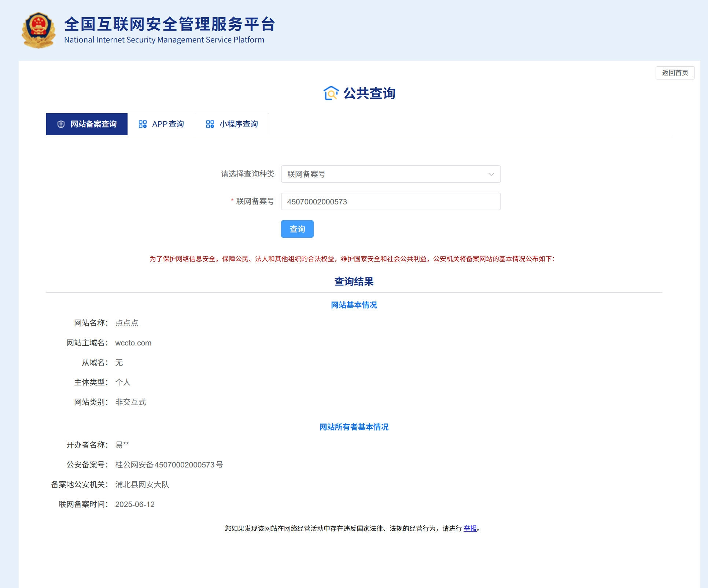Click the 公安备案号 label
This screenshot has height=588, width=708.
point(88,465)
